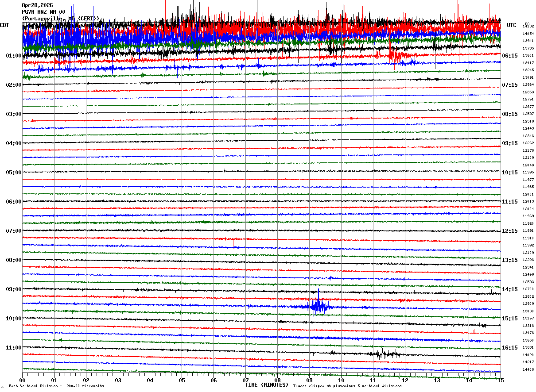Click the DC offset value 13831
The image size is (536, 392).
click(x=528, y=348)
